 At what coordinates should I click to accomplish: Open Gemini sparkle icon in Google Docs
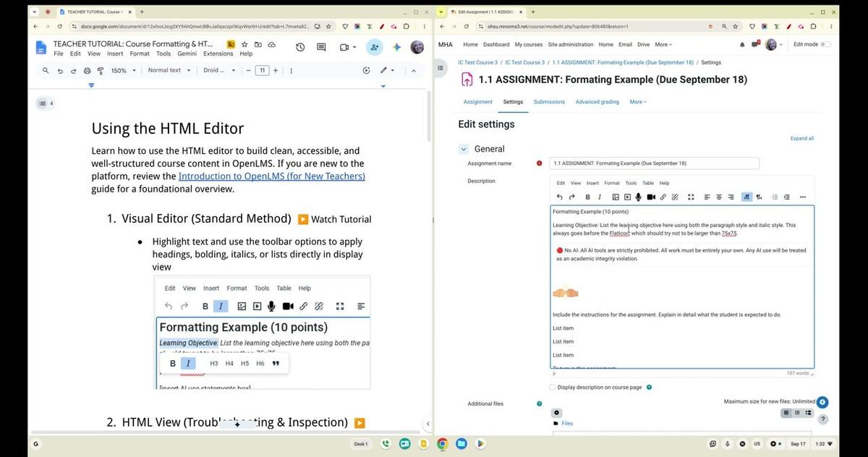point(397,47)
